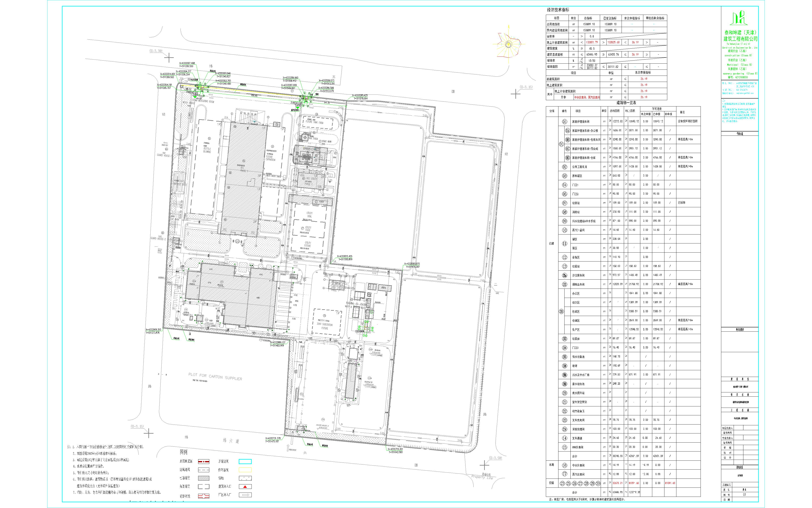
Task: Select the green land legend symbol
Action: [x=245, y=478]
